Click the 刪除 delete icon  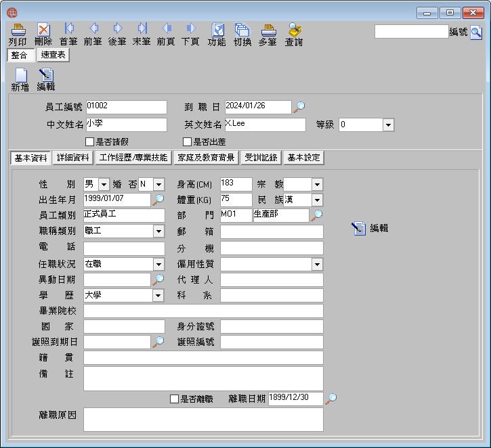tap(43, 30)
